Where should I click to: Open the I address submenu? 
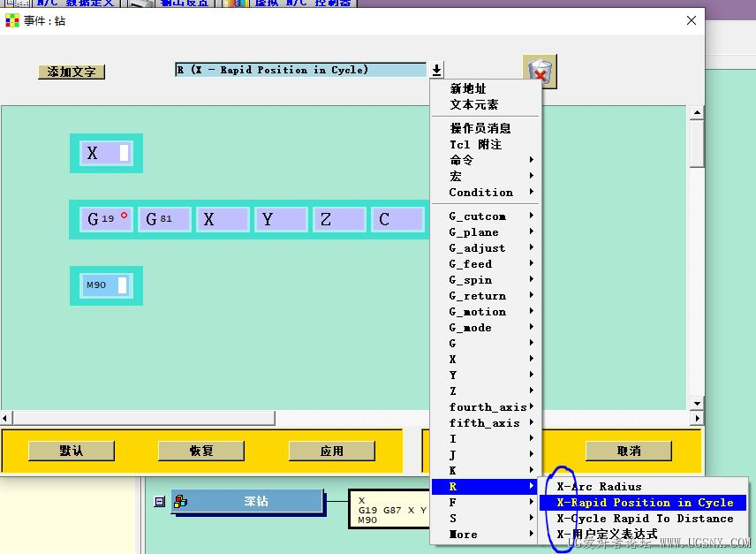point(486,439)
